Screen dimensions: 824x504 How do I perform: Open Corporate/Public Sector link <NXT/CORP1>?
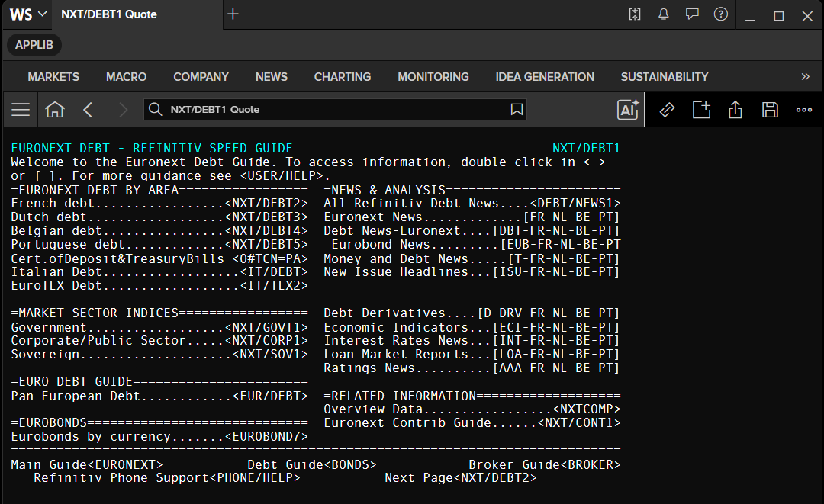pyautogui.click(x=266, y=340)
